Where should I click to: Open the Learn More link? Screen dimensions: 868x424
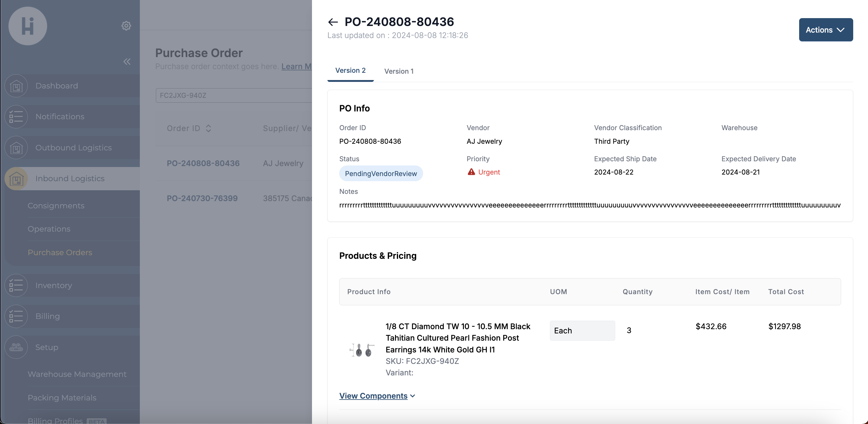pyautogui.click(x=296, y=66)
